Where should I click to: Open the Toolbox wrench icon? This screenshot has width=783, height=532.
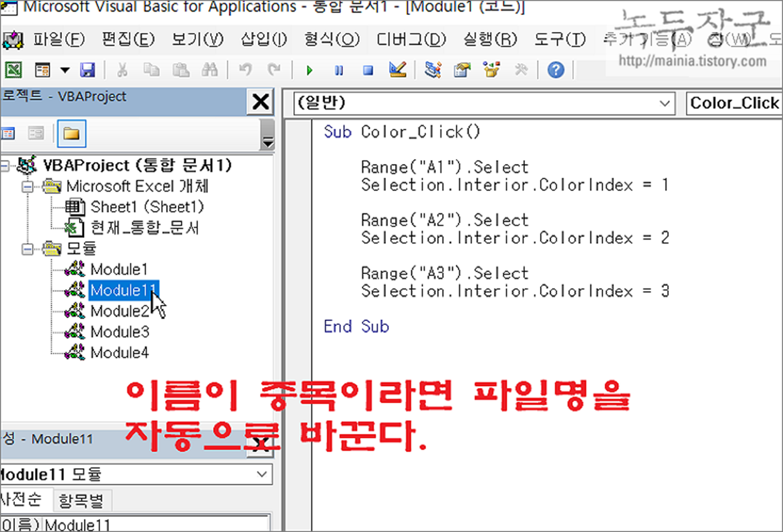coord(521,69)
